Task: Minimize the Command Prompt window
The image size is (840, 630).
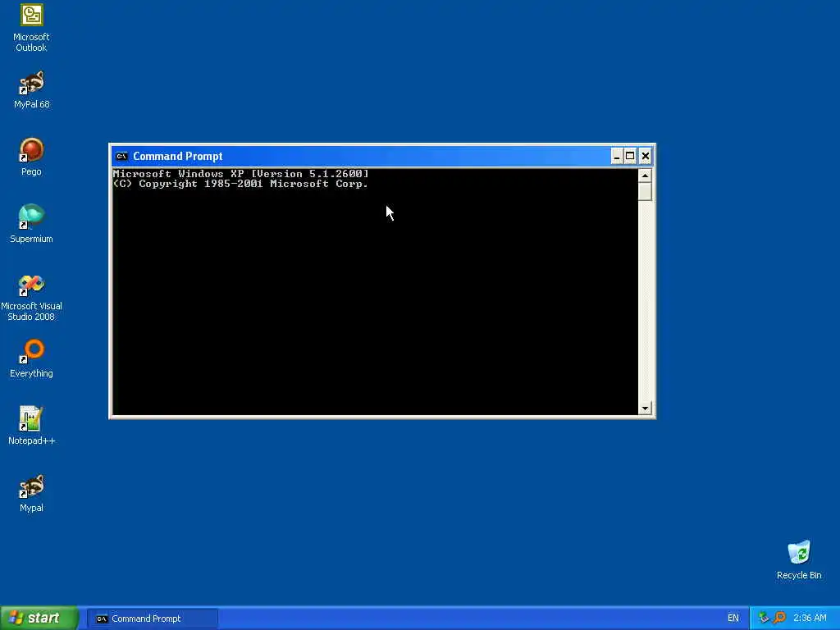Action: tap(617, 156)
